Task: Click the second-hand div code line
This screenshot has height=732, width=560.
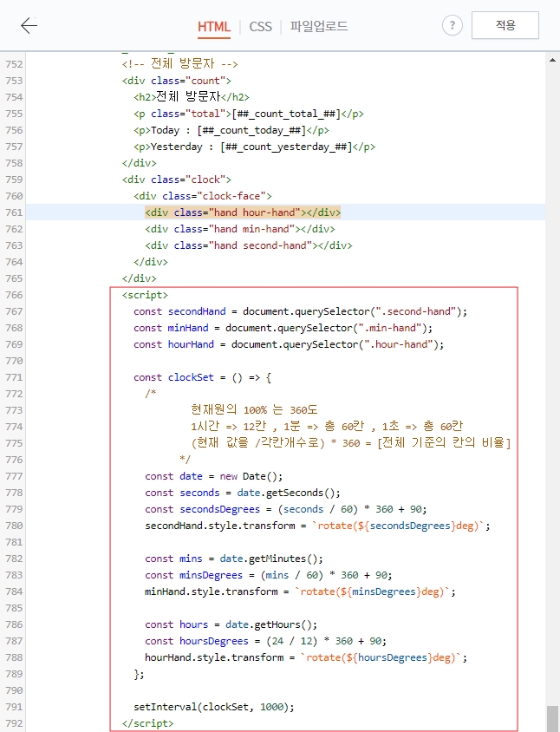Action: (x=249, y=245)
